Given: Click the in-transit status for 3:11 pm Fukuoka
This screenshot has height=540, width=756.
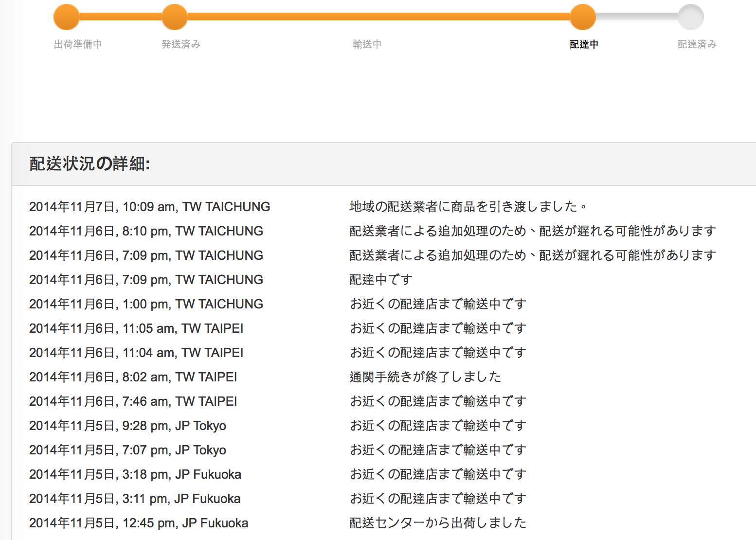Looking at the screenshot, I should coord(438,499).
